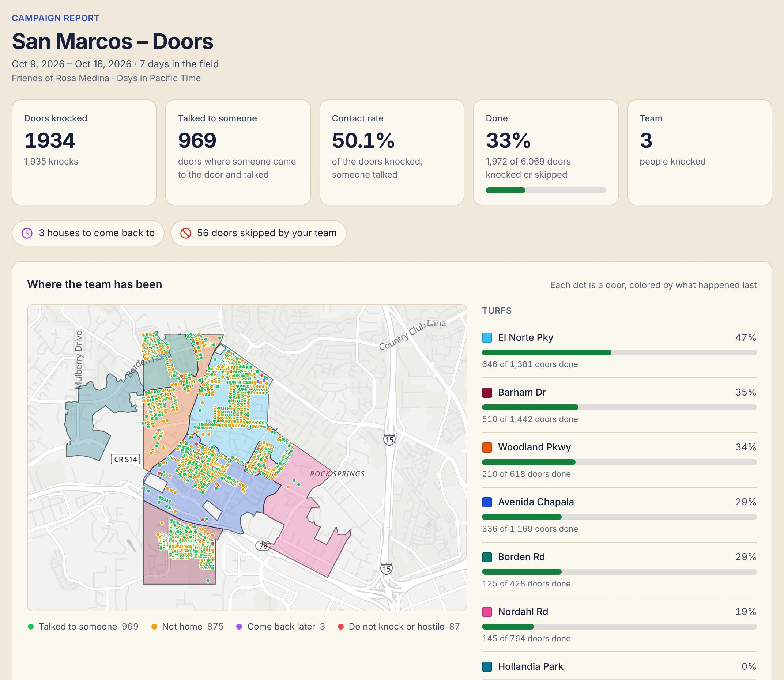Image resolution: width=784 pixels, height=680 pixels.
Task: Click the Done card progress bar
Action: click(546, 190)
